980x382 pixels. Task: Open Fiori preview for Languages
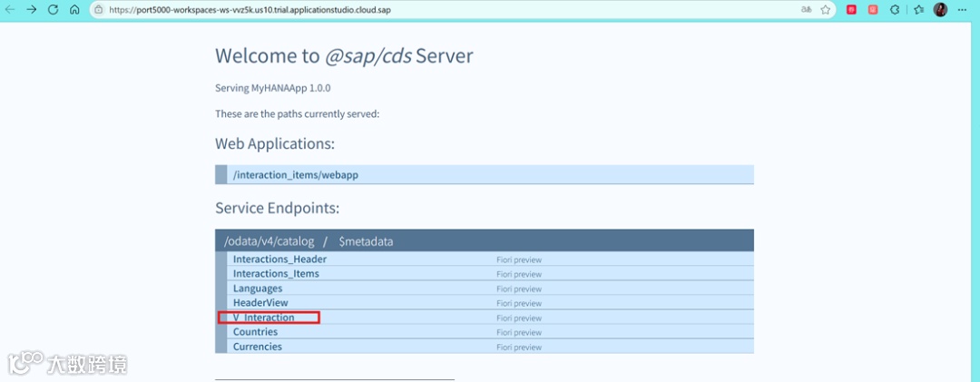(x=519, y=289)
